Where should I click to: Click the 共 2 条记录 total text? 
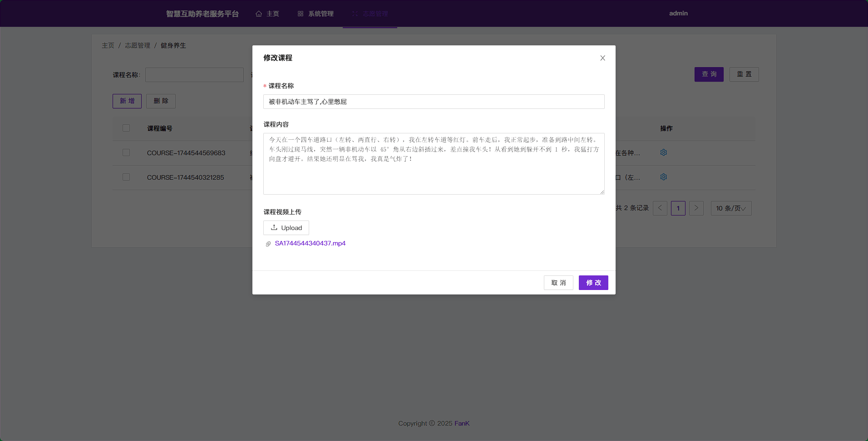click(x=632, y=208)
